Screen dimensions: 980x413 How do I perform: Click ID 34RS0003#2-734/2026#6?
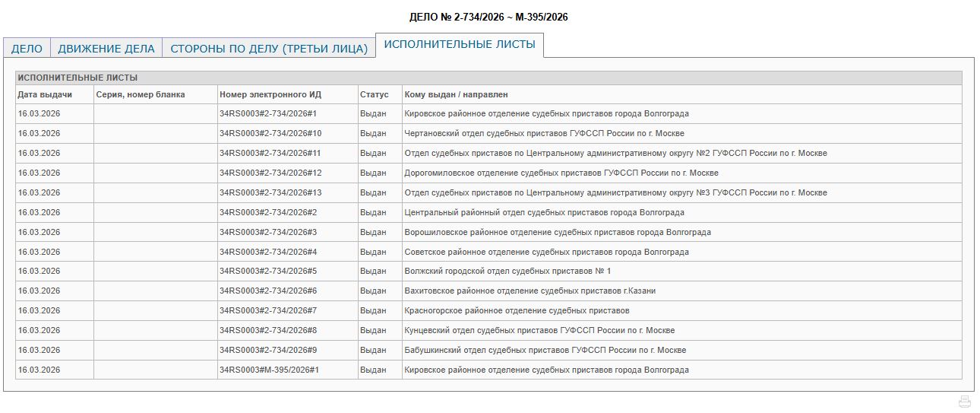pos(268,291)
